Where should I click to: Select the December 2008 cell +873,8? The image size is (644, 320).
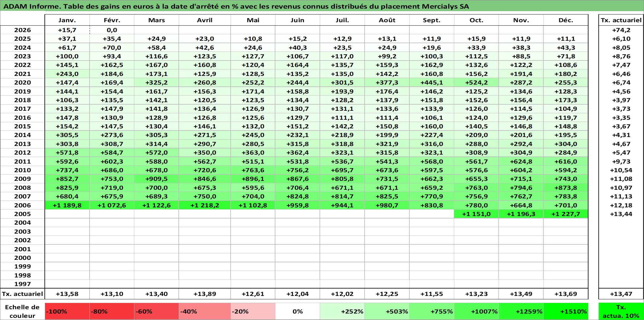[x=566, y=188]
